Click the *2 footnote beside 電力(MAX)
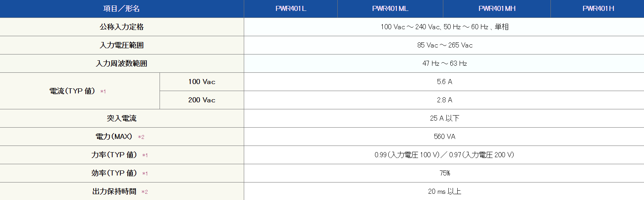 pos(141,137)
